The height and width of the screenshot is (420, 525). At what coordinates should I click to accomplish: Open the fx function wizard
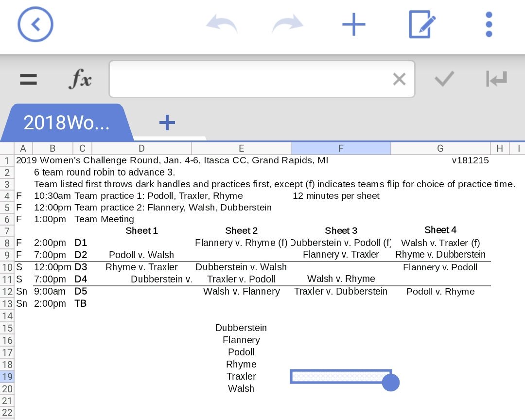[80, 79]
